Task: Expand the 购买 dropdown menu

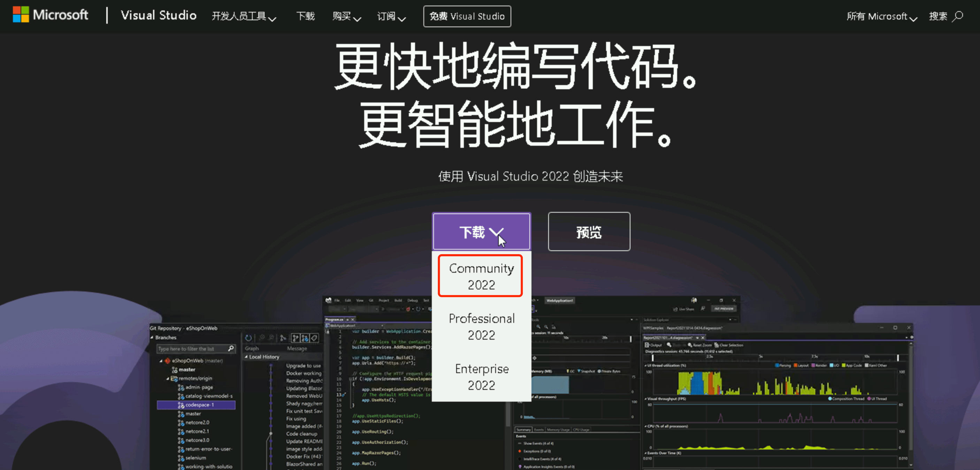Action: [x=346, y=16]
